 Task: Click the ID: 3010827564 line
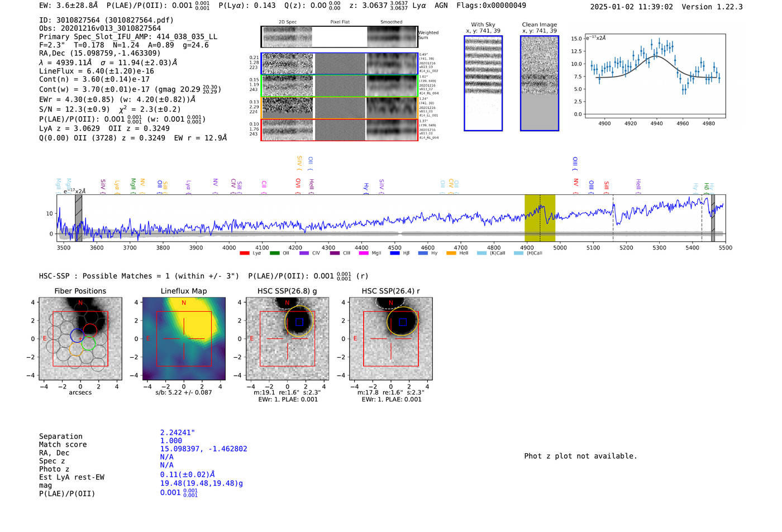click(x=107, y=20)
